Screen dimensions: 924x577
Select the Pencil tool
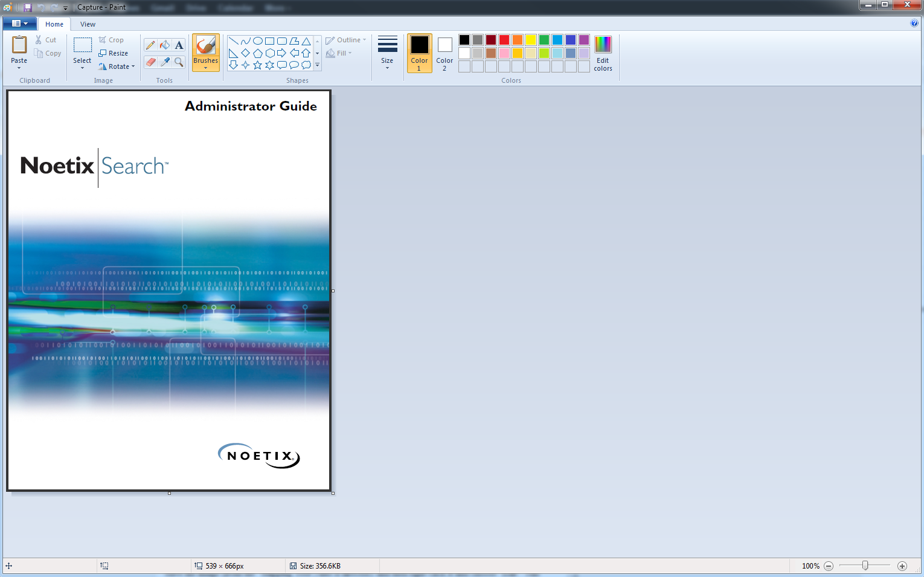(x=150, y=45)
